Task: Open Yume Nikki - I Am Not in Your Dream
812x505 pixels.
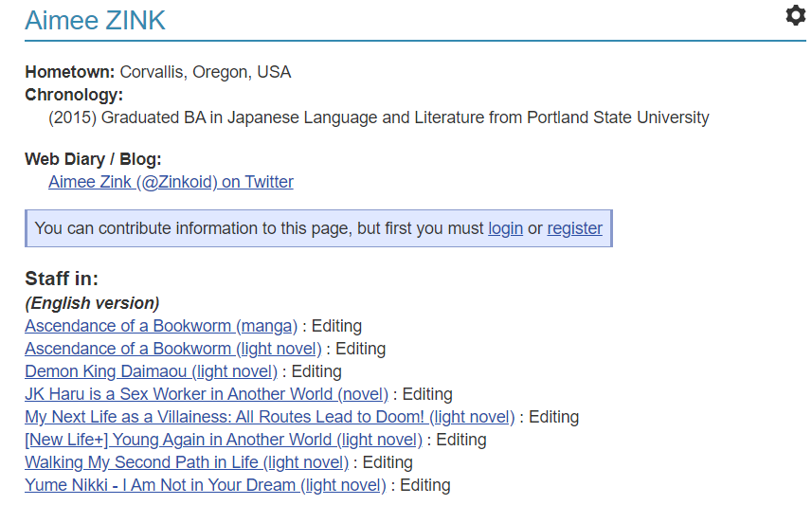Action: point(206,485)
